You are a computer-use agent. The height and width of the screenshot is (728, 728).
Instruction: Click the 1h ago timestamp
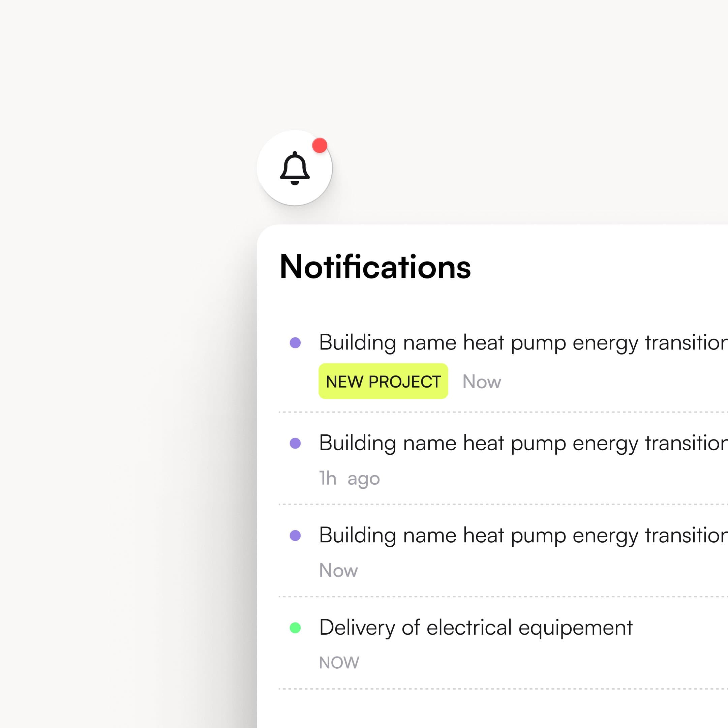click(x=349, y=479)
